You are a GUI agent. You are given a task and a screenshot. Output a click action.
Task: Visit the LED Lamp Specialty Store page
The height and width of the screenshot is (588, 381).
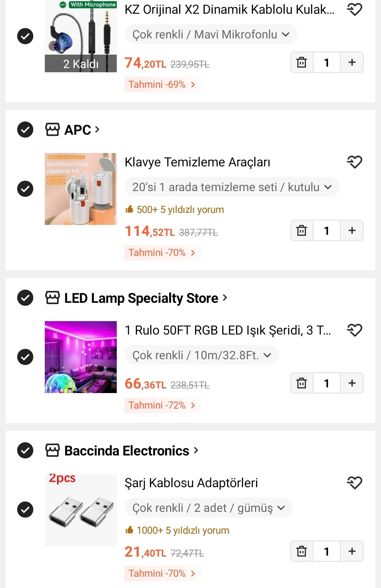pos(141,298)
